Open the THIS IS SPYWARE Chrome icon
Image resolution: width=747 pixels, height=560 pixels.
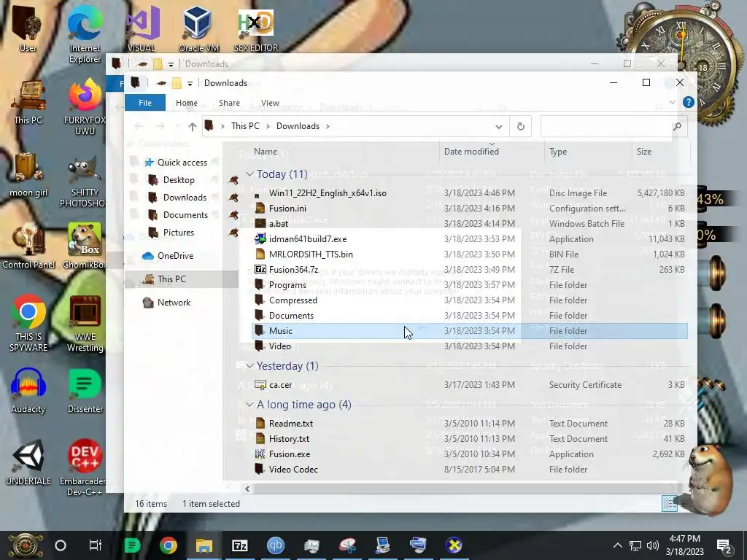coord(28,324)
